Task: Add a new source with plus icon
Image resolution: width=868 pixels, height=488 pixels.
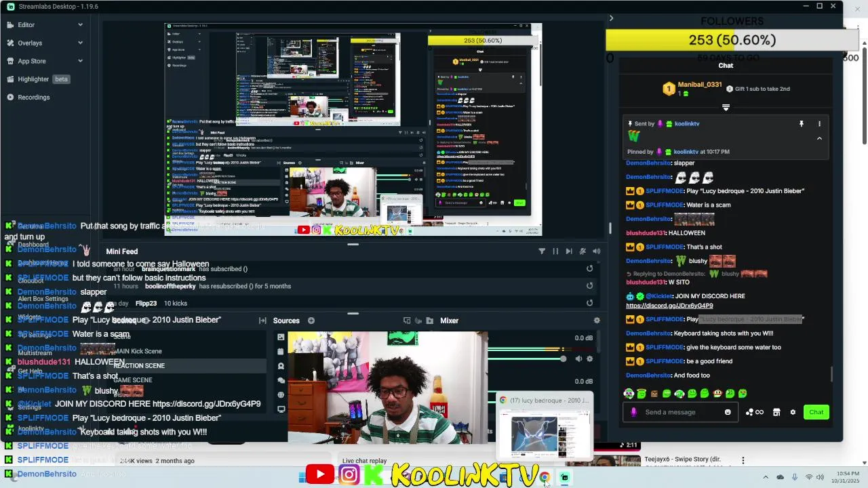Action: 311,321
